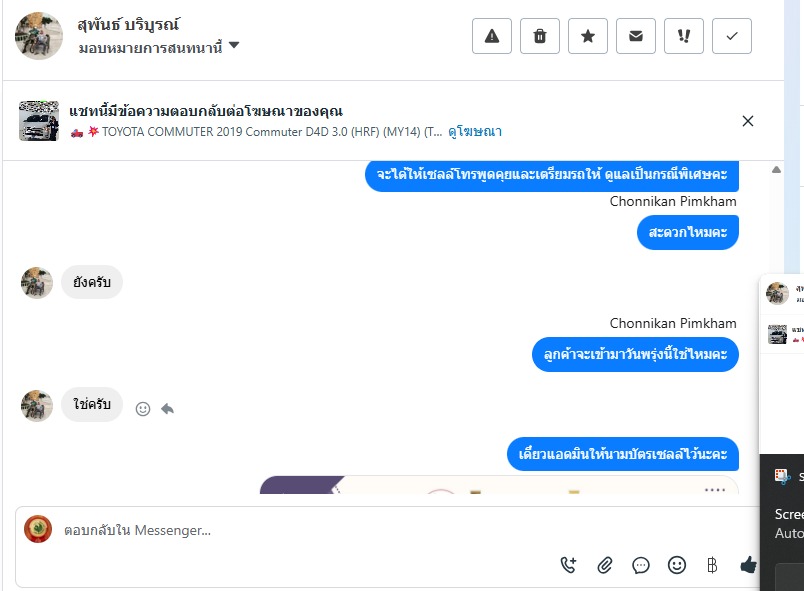804x591 pixels.
Task: Expand the assign conversation dropdown arrow
Action: 234,45
